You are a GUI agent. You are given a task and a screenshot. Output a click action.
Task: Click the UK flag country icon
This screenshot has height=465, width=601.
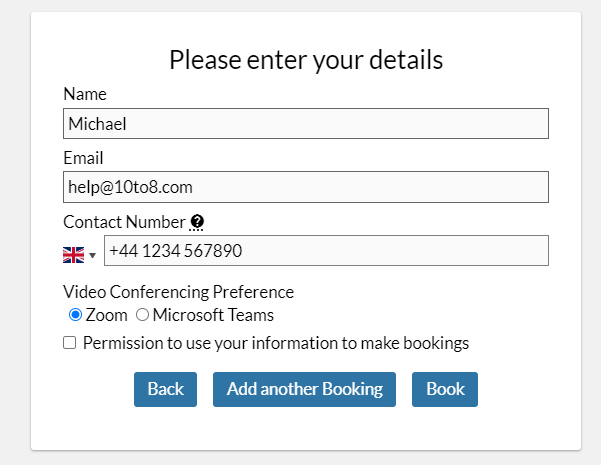pyautogui.click(x=73, y=254)
